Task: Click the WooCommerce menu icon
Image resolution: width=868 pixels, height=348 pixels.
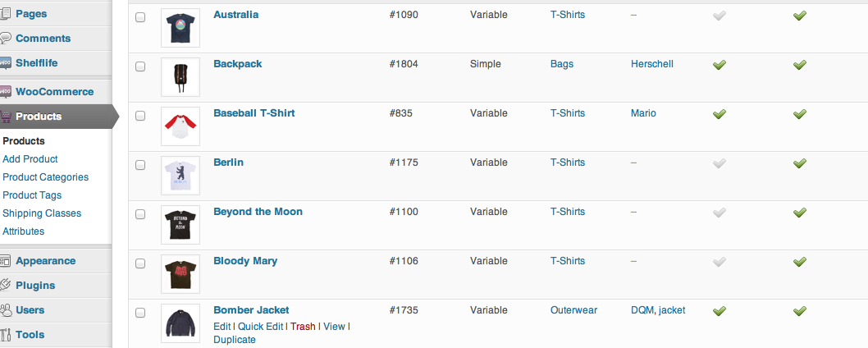Action: pos(6,92)
